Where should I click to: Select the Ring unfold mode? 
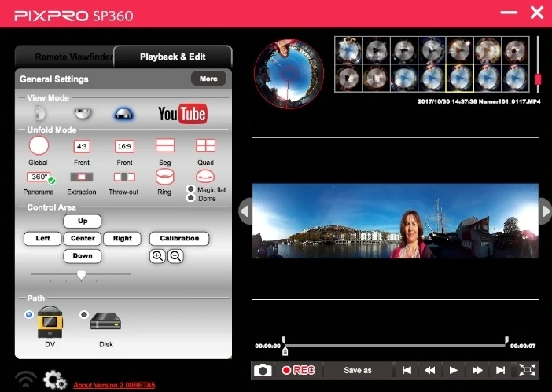coord(165,177)
